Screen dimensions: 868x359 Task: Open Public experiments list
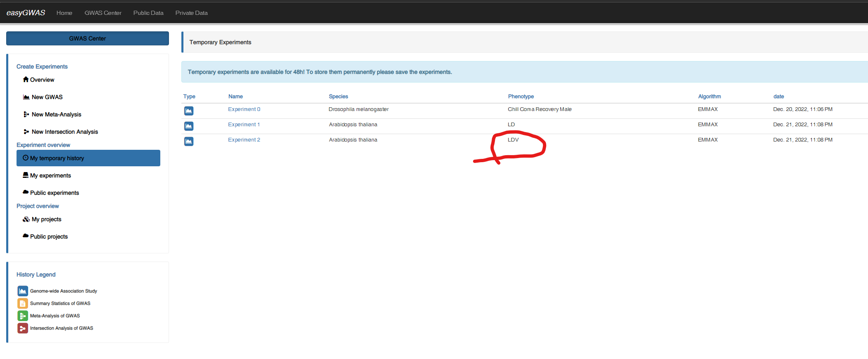pos(54,193)
